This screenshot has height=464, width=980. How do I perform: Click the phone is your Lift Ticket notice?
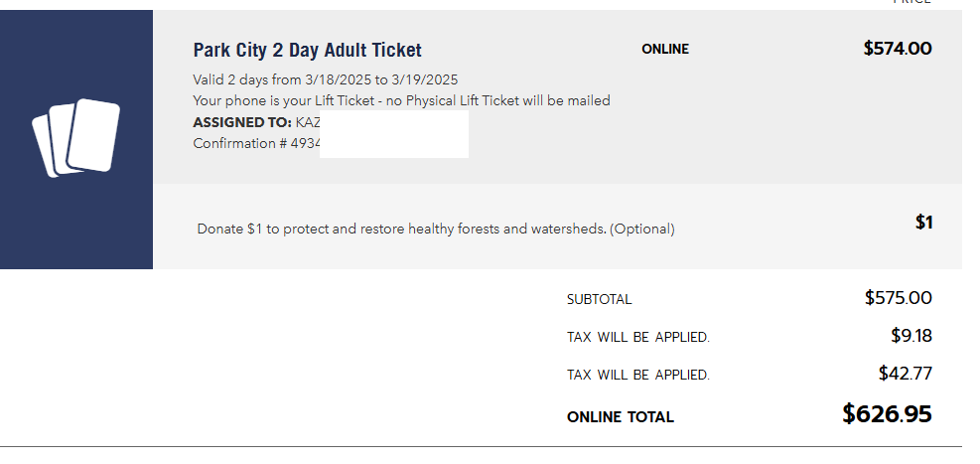(x=401, y=100)
